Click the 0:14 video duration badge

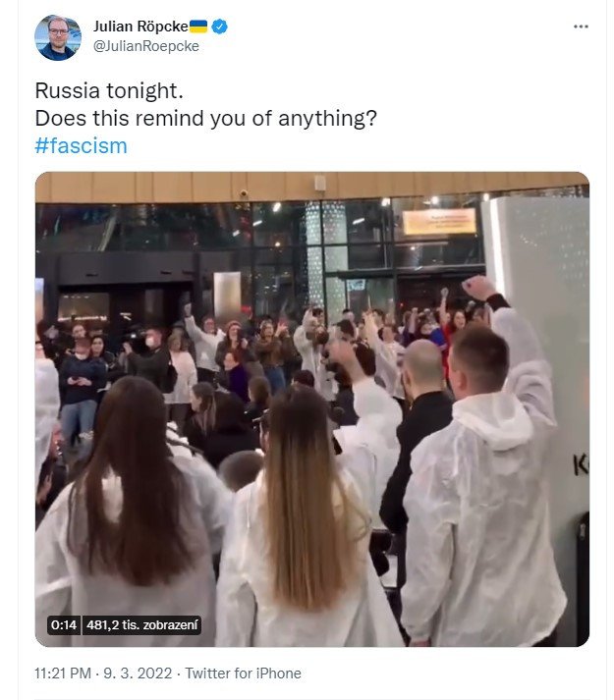point(64,625)
